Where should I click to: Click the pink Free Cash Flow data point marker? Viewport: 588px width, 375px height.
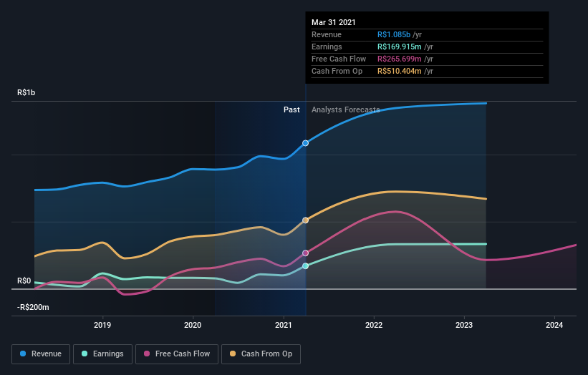click(x=306, y=253)
